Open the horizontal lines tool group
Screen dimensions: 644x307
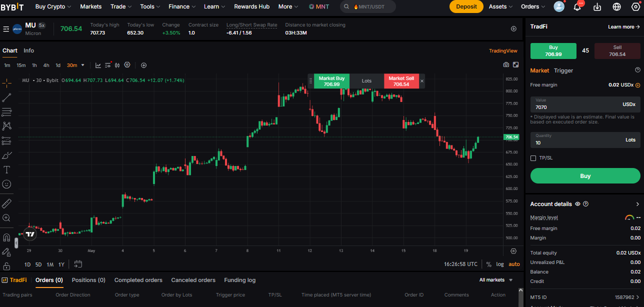6,112
